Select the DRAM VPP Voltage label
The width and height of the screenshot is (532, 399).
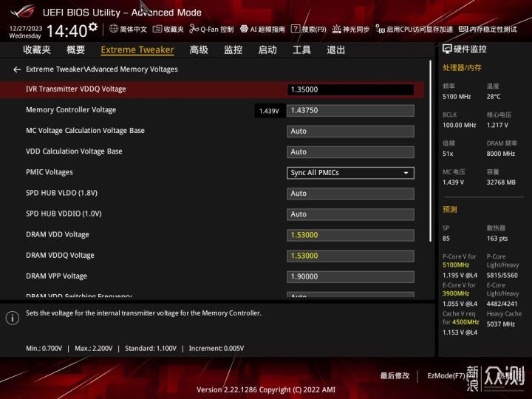(x=56, y=276)
